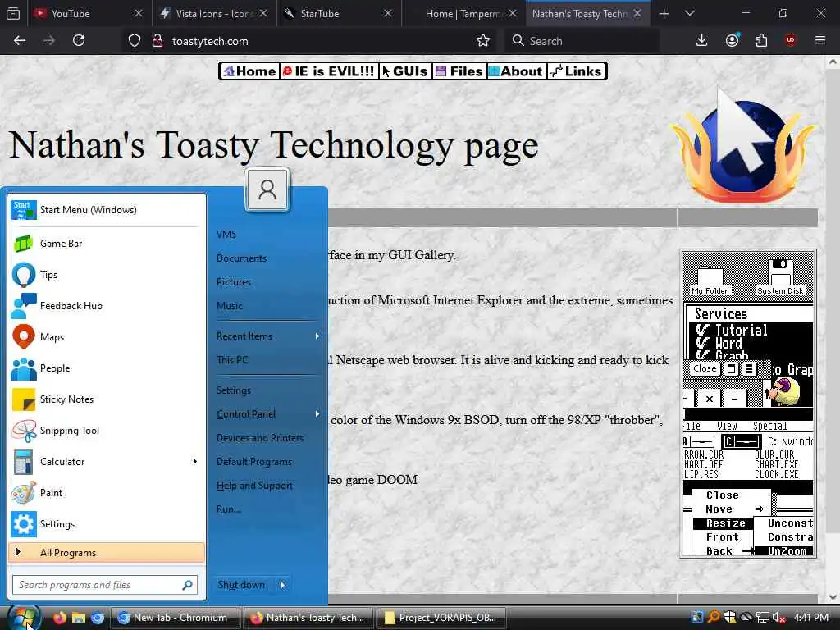Open the About navigation link
Viewport: 840px width, 630px height.
[517, 71]
